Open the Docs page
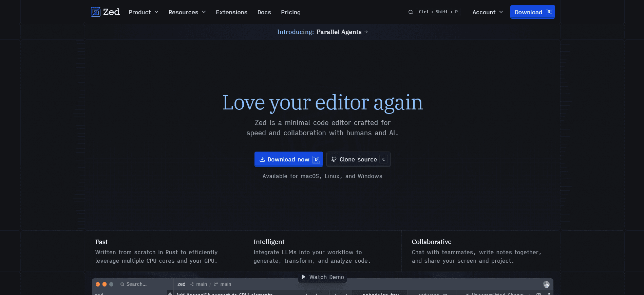The width and height of the screenshot is (644, 295). [264, 12]
